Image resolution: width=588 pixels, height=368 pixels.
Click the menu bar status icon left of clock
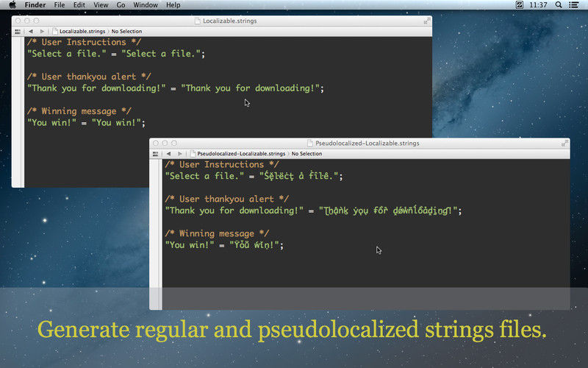pos(520,5)
